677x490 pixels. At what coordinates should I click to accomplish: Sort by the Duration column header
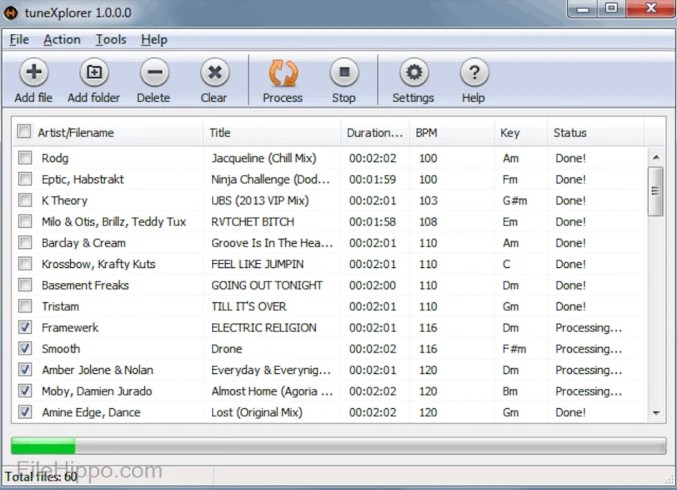(375, 133)
